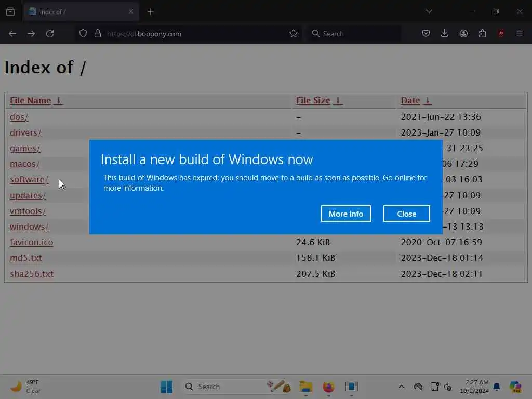Open File Explorer from the taskbar
Viewport: 532px width, 399px height.
click(305, 387)
